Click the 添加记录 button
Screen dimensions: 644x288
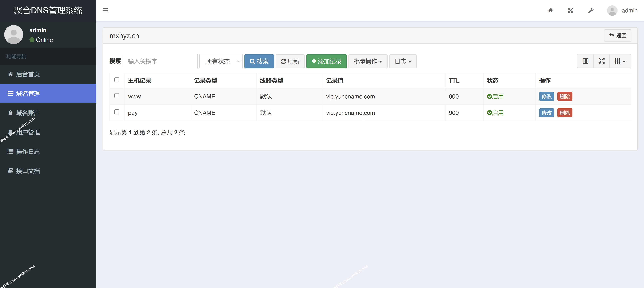click(x=326, y=61)
